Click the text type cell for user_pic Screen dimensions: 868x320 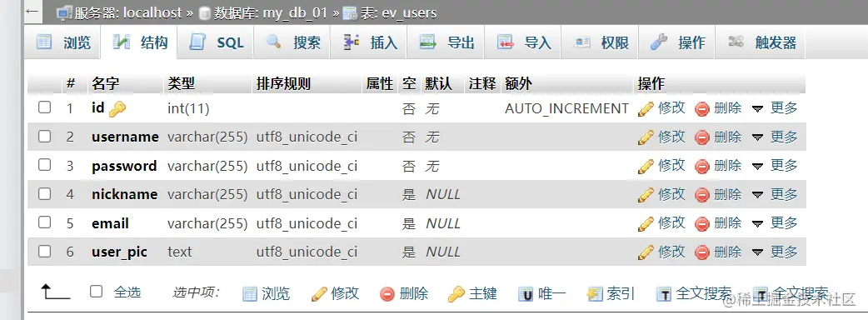179,252
